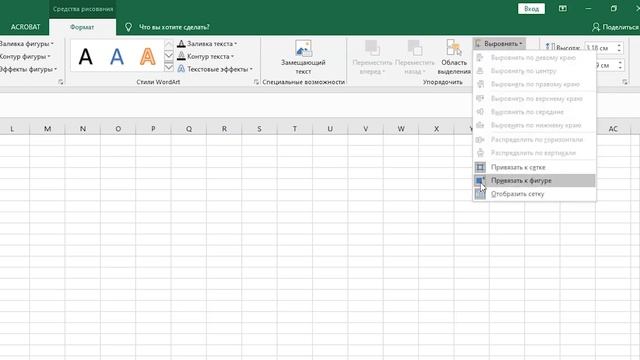
Task: Click the lightbulb Tell me icon
Action: pos(128,27)
